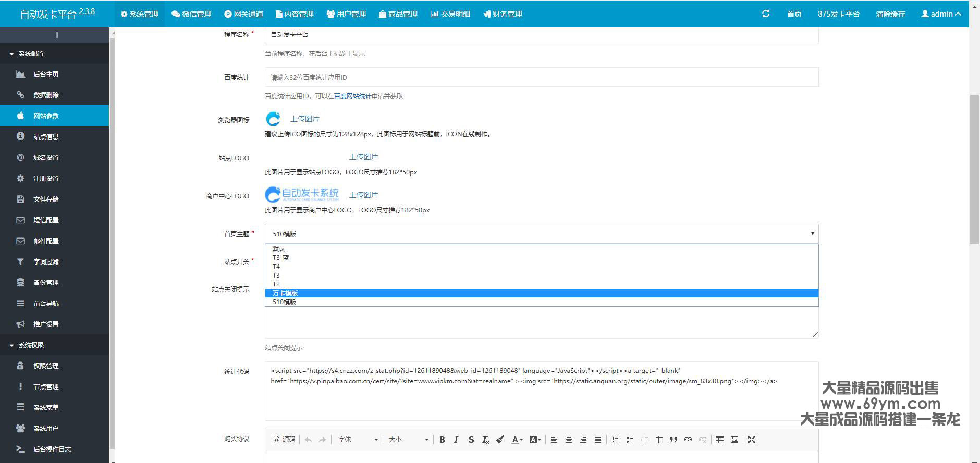Insert a block quote

673,440
